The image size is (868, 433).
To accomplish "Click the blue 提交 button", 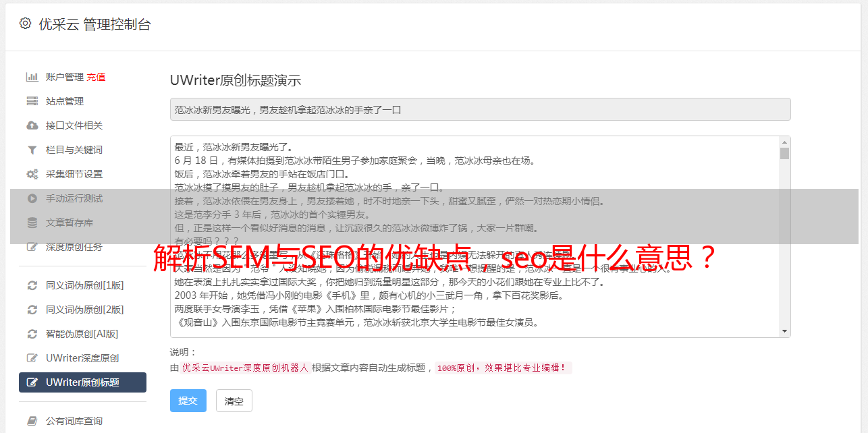I will coord(188,401).
